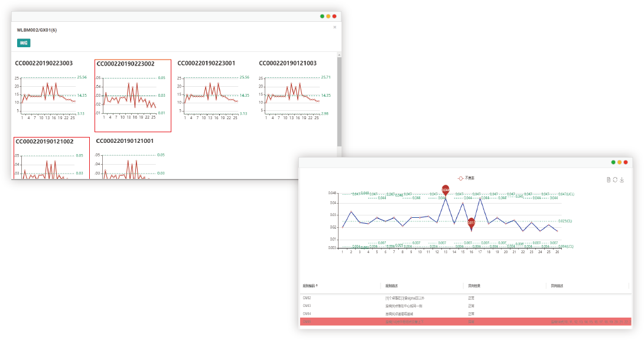This screenshot has width=644, height=340.
Task: Select the red highlighted abnormal rule row
Action: click(x=465, y=322)
